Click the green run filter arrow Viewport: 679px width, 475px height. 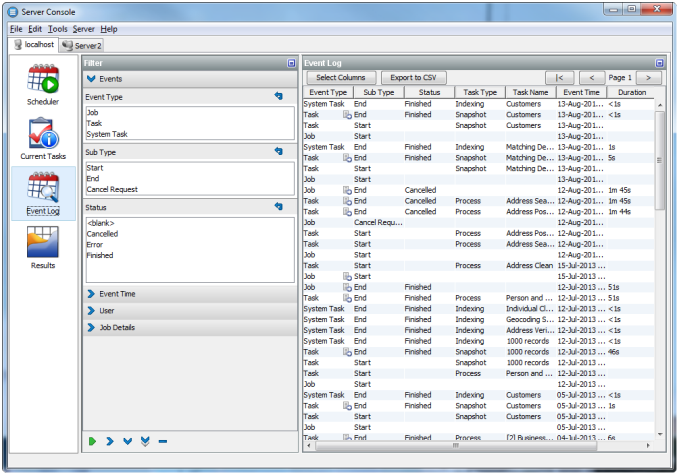tap(92, 441)
